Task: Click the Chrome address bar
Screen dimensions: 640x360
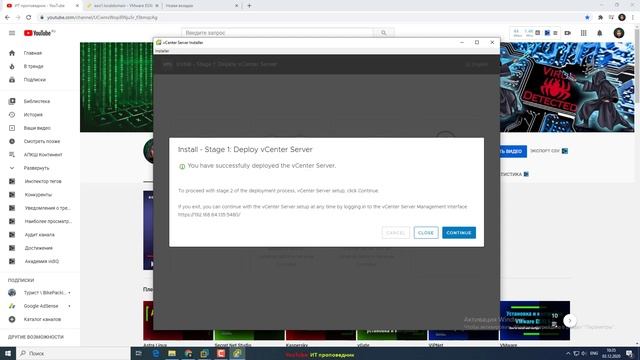Action: (x=310, y=18)
